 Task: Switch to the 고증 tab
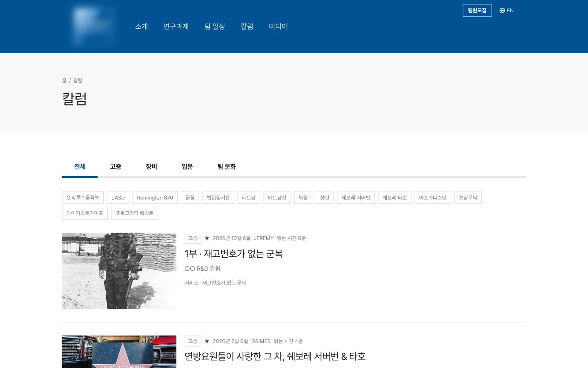point(116,167)
